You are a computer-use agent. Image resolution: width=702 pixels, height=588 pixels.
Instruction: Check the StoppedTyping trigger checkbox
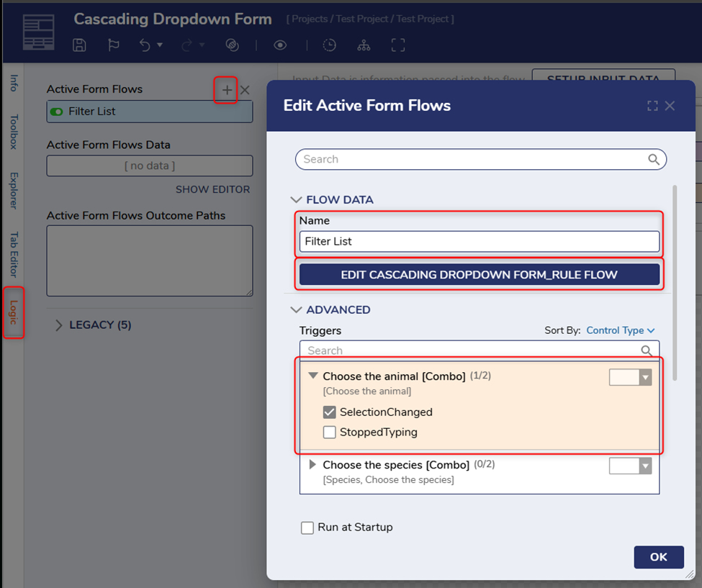point(330,433)
